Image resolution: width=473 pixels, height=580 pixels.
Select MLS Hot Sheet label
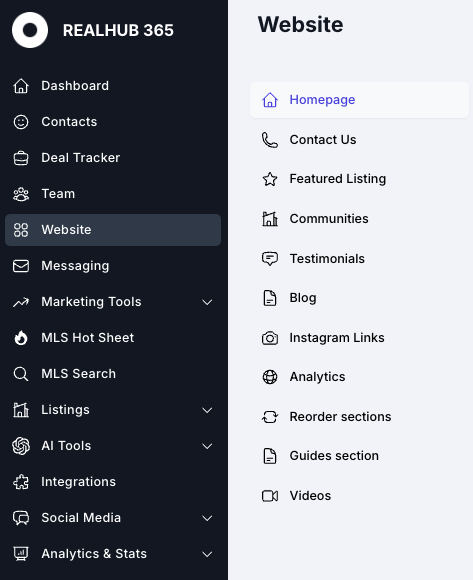click(88, 338)
